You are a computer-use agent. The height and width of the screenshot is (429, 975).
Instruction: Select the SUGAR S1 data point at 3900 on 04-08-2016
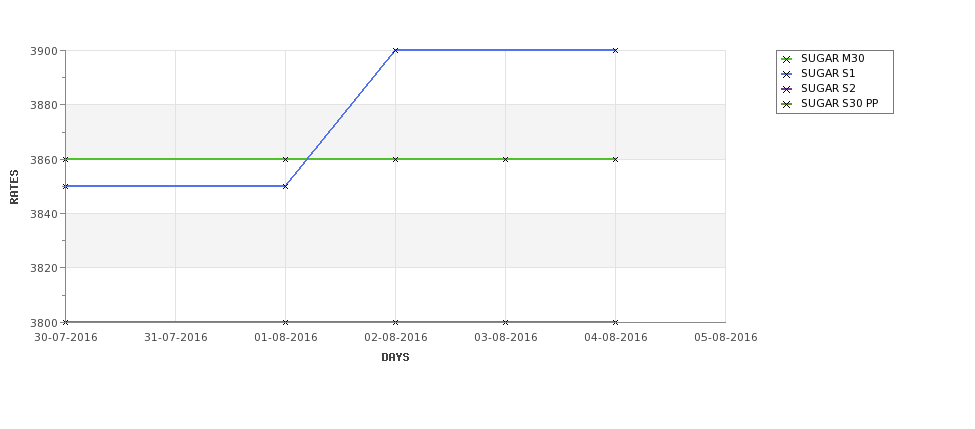pos(616,50)
